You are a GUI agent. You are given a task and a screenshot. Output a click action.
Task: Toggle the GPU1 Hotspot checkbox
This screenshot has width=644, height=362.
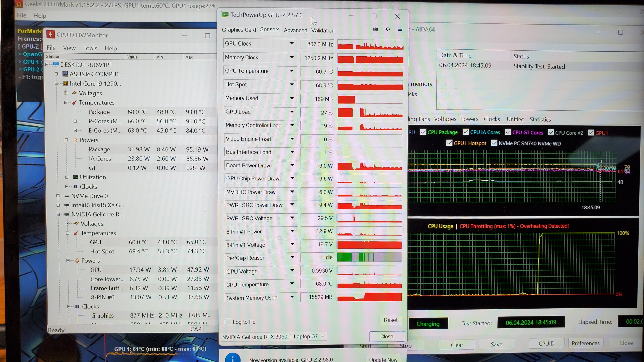[449, 143]
